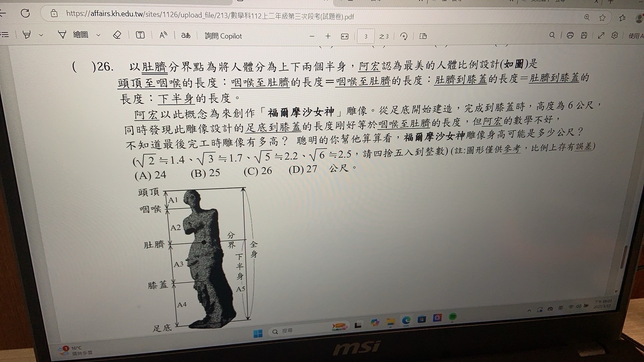The height and width of the screenshot is (362, 644).
Task: Open Spotify from the taskbar
Action: (x=453, y=317)
